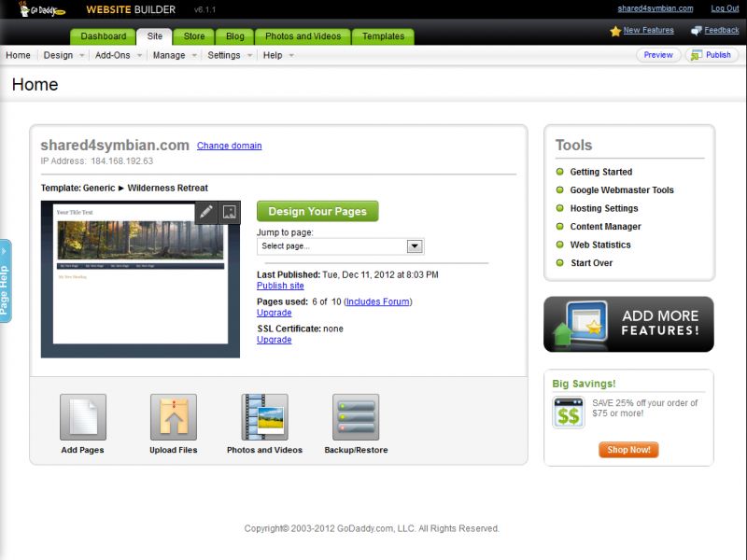Image resolution: width=747 pixels, height=560 pixels.
Task: Click green bullet next to Hosting Settings
Action: click(x=559, y=208)
